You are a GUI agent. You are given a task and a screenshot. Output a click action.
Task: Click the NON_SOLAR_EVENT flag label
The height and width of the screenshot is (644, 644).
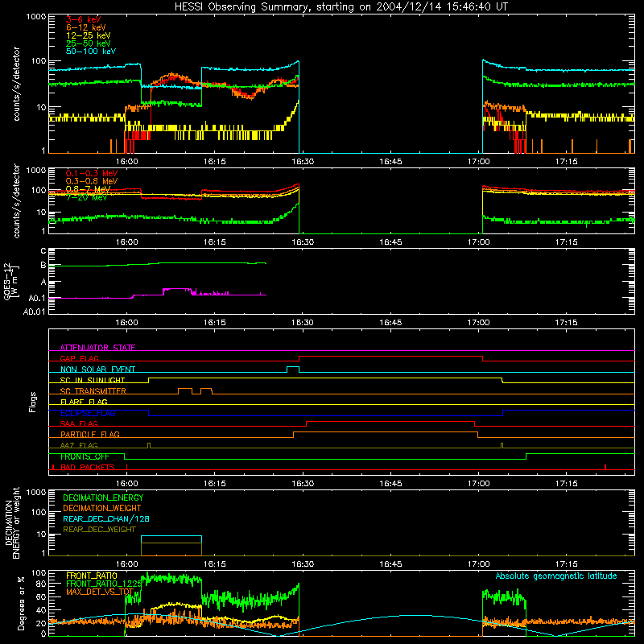point(97,369)
